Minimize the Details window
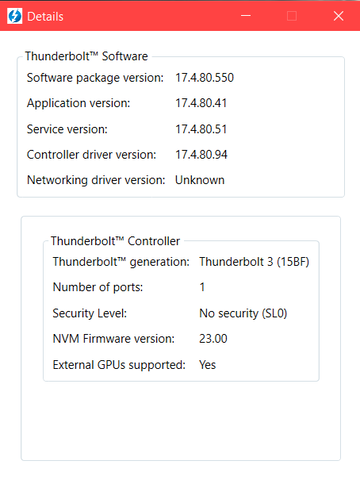The width and height of the screenshot is (360, 480). click(246, 16)
